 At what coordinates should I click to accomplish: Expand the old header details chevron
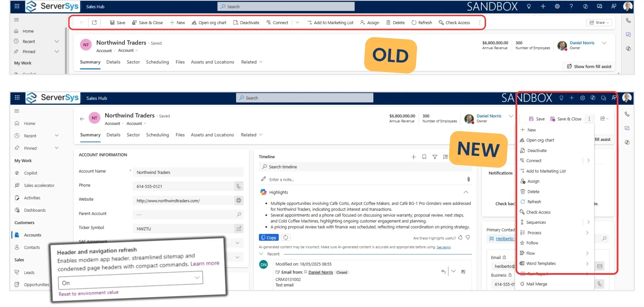pyautogui.click(x=604, y=43)
